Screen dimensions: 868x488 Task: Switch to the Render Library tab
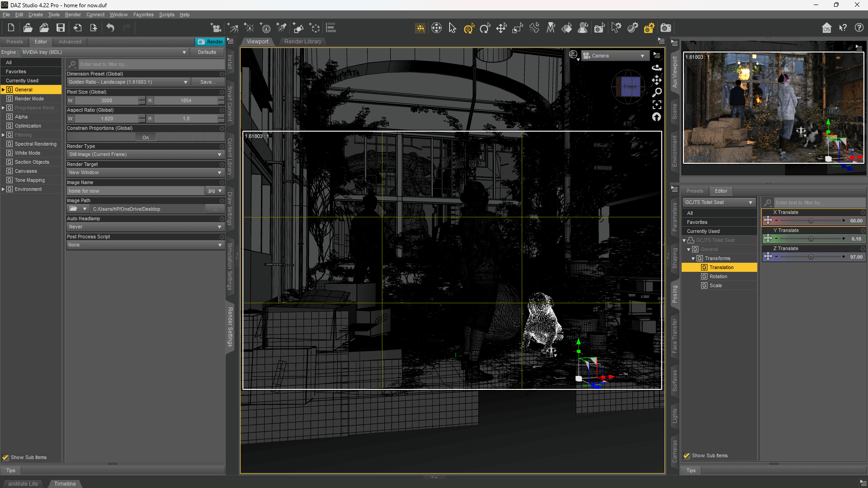tap(303, 42)
